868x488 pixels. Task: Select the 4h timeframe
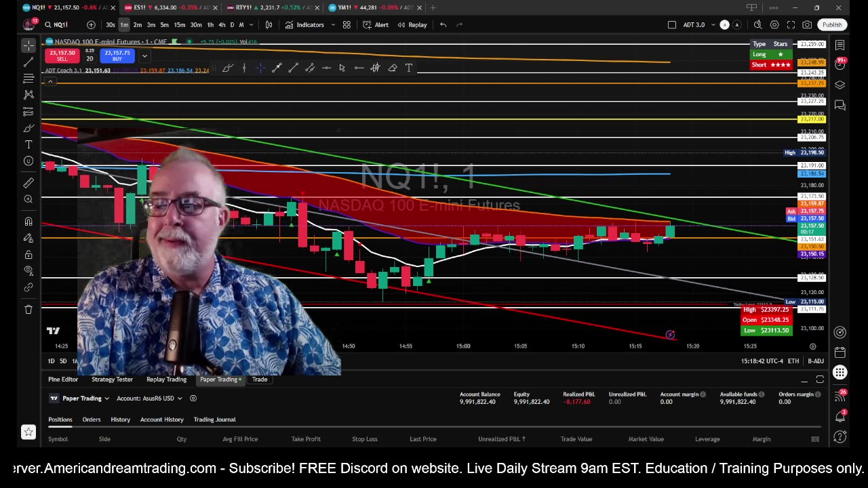click(222, 25)
